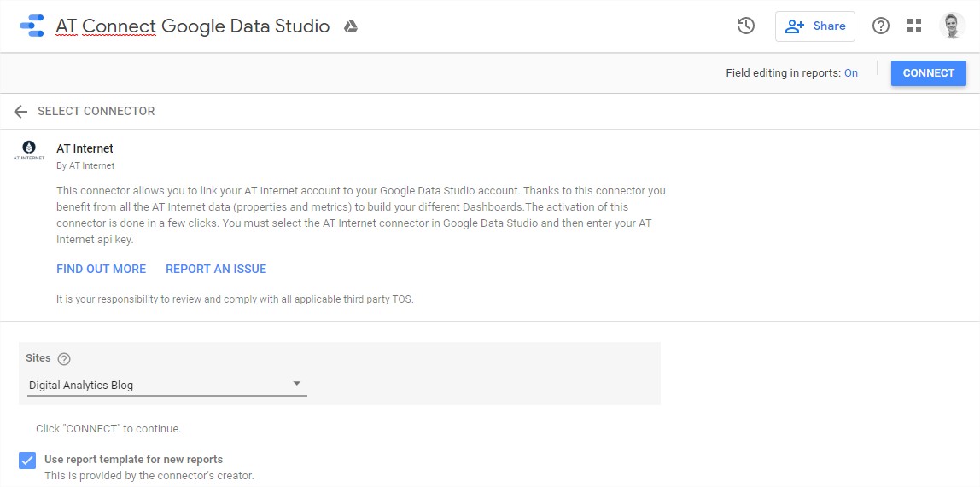Click the AT Internet connector logo

coord(29,150)
